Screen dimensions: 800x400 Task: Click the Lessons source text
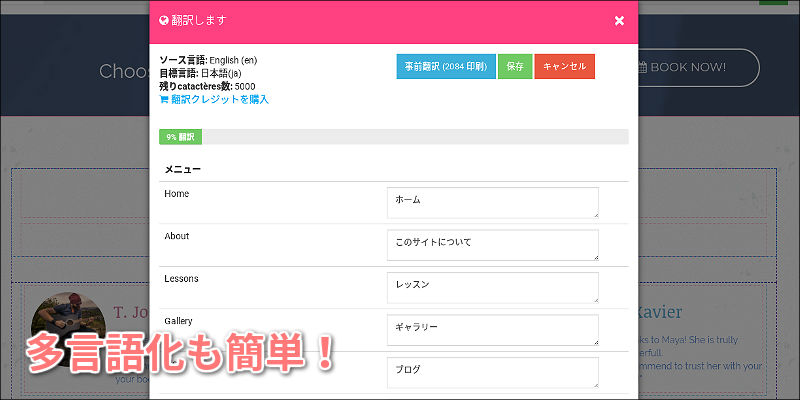pyautogui.click(x=181, y=279)
